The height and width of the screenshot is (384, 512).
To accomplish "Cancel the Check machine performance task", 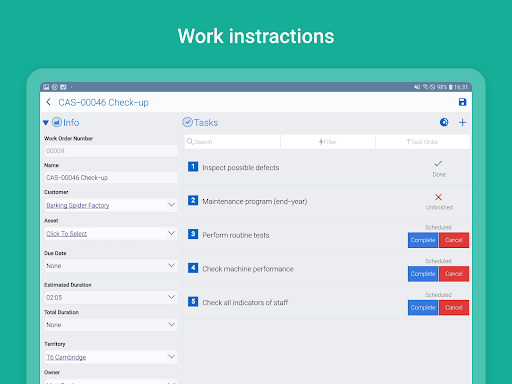I will [454, 274].
